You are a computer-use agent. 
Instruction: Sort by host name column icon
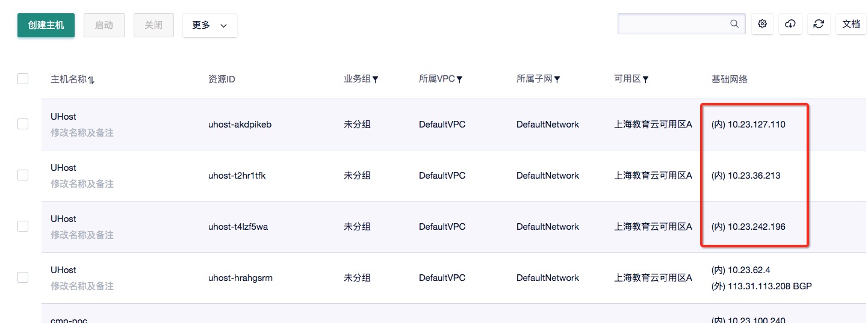coord(91,79)
